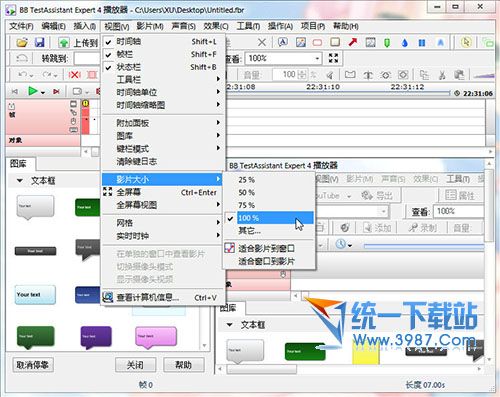Open the 效果(C) menu
Screen dimensions: 500x397
216,26
